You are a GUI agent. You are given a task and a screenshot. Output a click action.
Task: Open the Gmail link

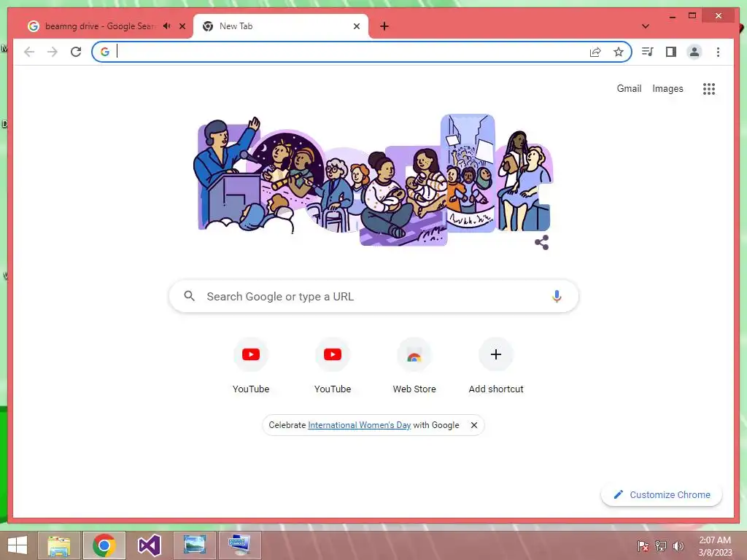(x=629, y=88)
